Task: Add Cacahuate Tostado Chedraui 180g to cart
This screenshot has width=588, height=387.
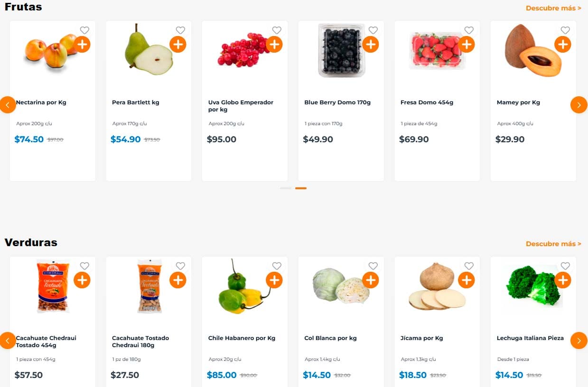Action: tap(178, 280)
